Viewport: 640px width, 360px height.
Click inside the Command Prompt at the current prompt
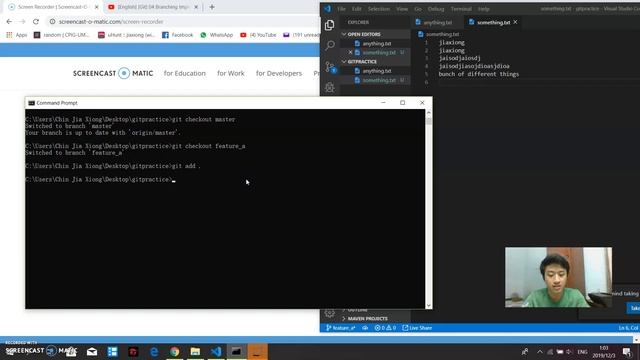(x=174, y=180)
